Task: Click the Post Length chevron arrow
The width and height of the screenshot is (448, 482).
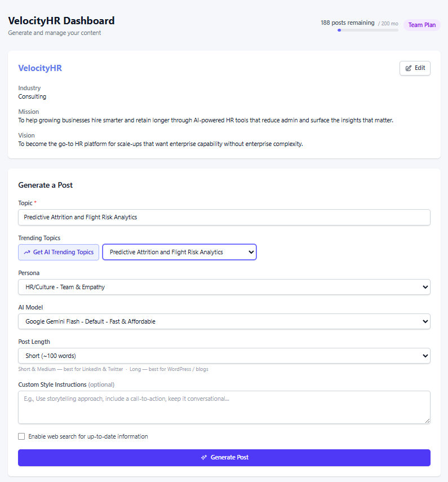Action: [425, 356]
